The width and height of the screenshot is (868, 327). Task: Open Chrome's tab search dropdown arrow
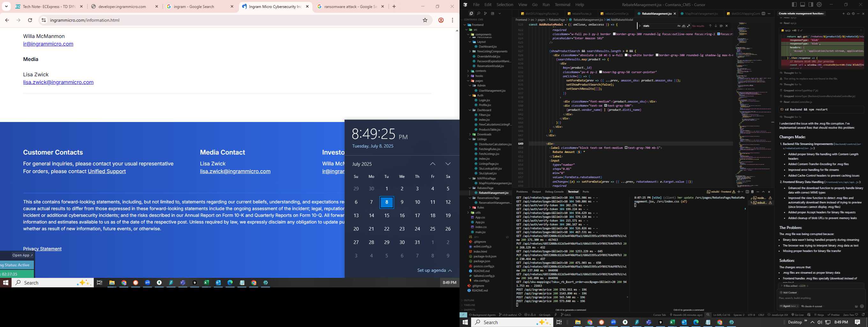click(6, 6)
